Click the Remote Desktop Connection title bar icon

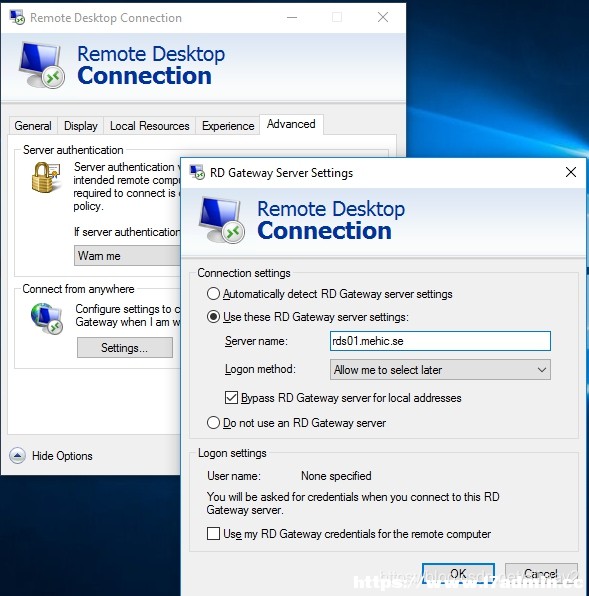[x=17, y=17]
